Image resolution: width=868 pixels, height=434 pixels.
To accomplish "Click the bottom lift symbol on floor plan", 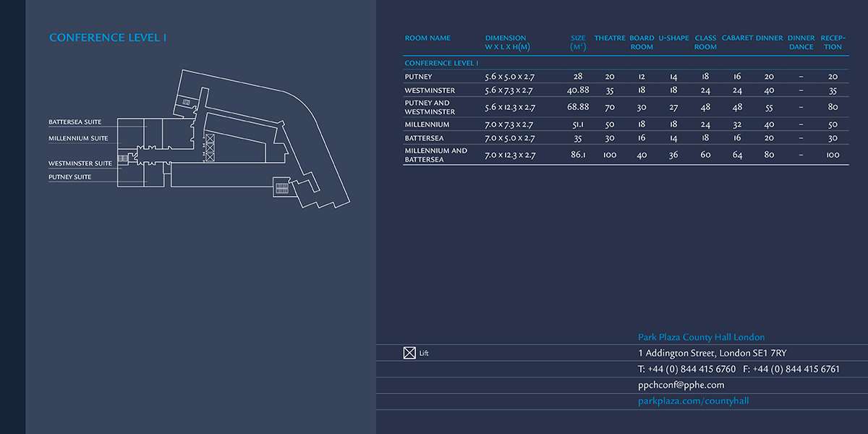I will 210,156.
